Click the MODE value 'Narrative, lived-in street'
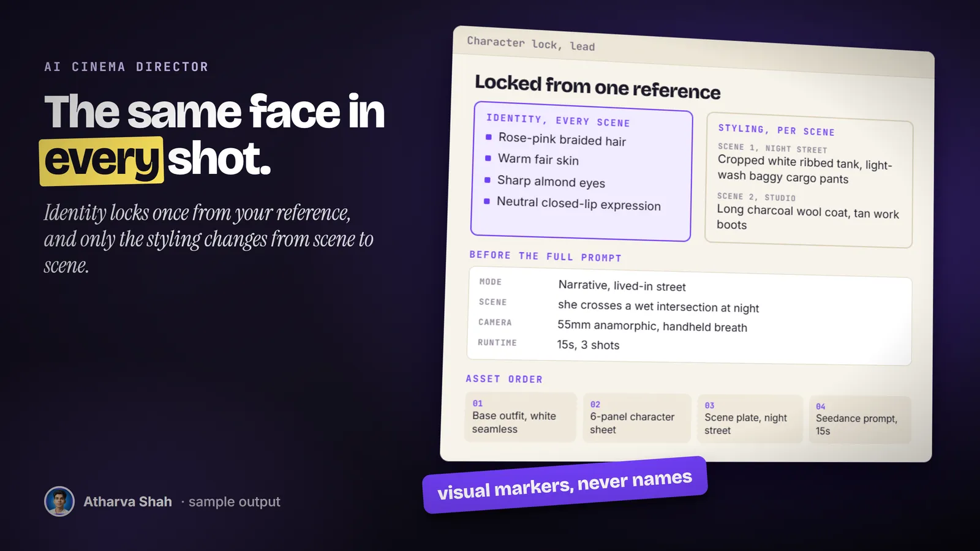 (622, 286)
